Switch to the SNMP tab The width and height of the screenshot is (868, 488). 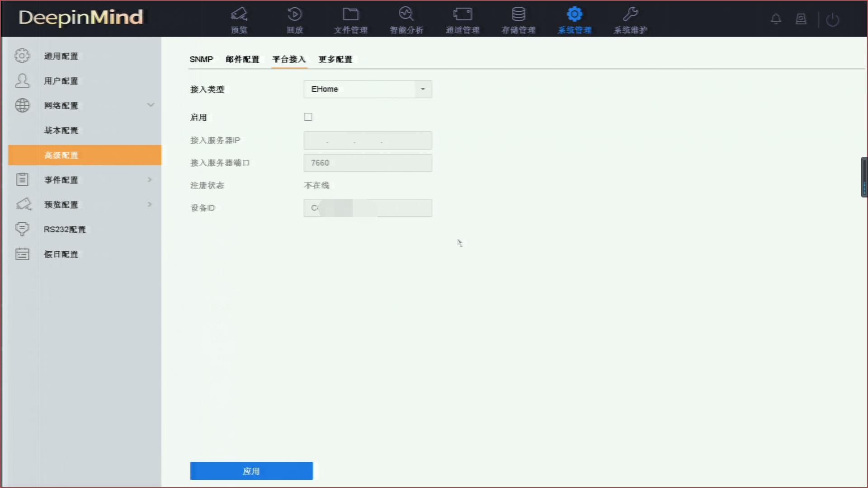tap(201, 59)
